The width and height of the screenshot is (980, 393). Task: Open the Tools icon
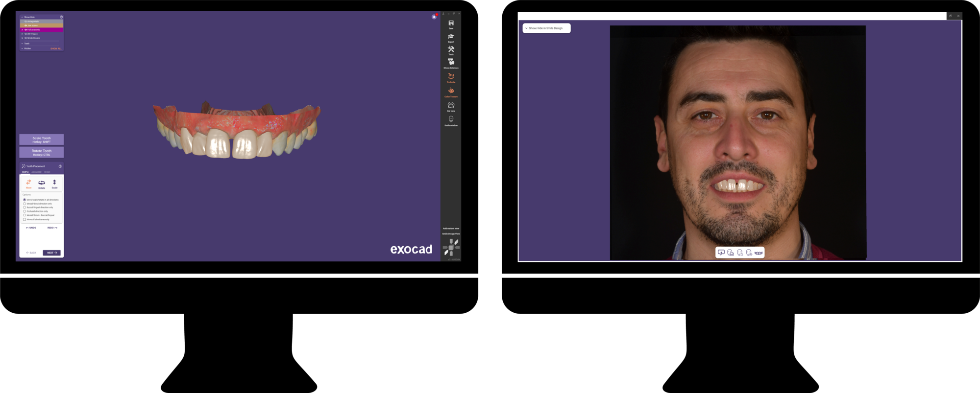tap(451, 49)
